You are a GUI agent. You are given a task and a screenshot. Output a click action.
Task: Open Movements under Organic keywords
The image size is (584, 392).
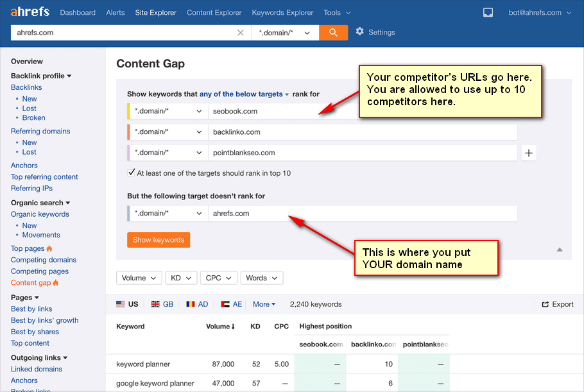[x=41, y=235]
